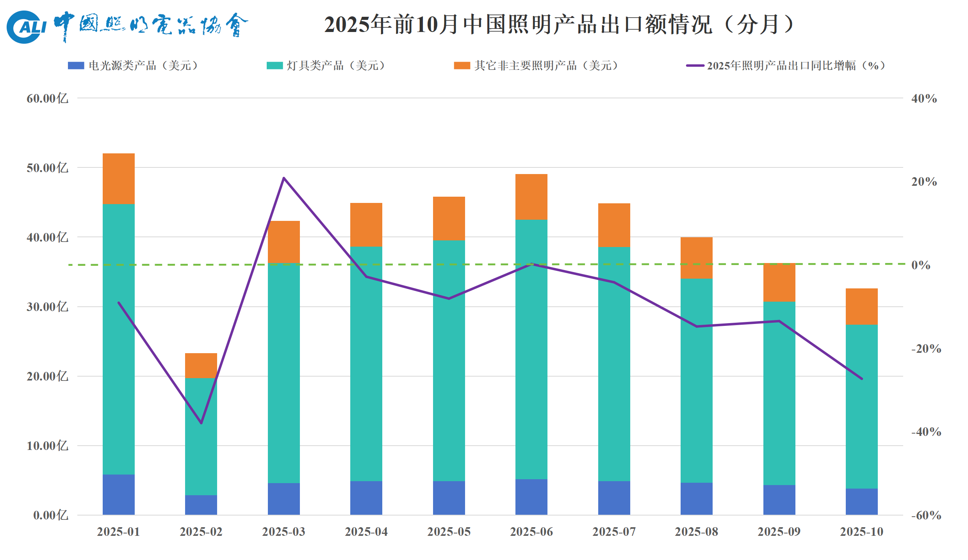Image resolution: width=968 pixels, height=560 pixels.
Task: Click the blue segment of 2025-10 bar
Action: [861, 501]
